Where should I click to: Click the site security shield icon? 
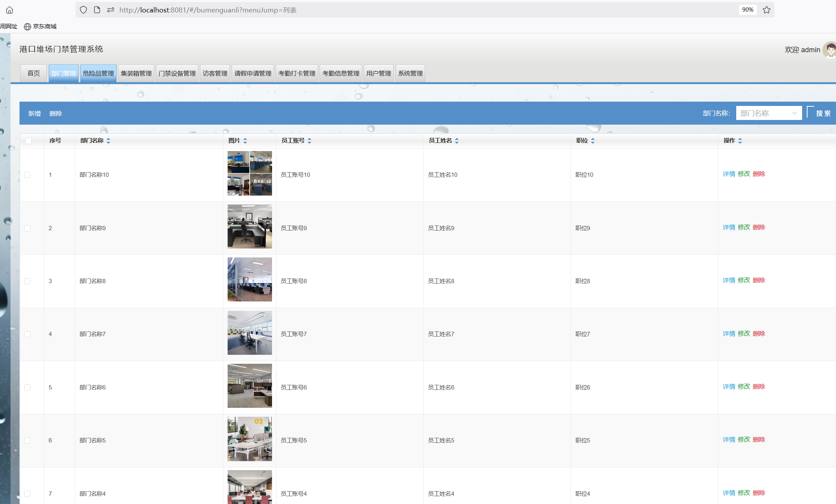pyautogui.click(x=83, y=10)
